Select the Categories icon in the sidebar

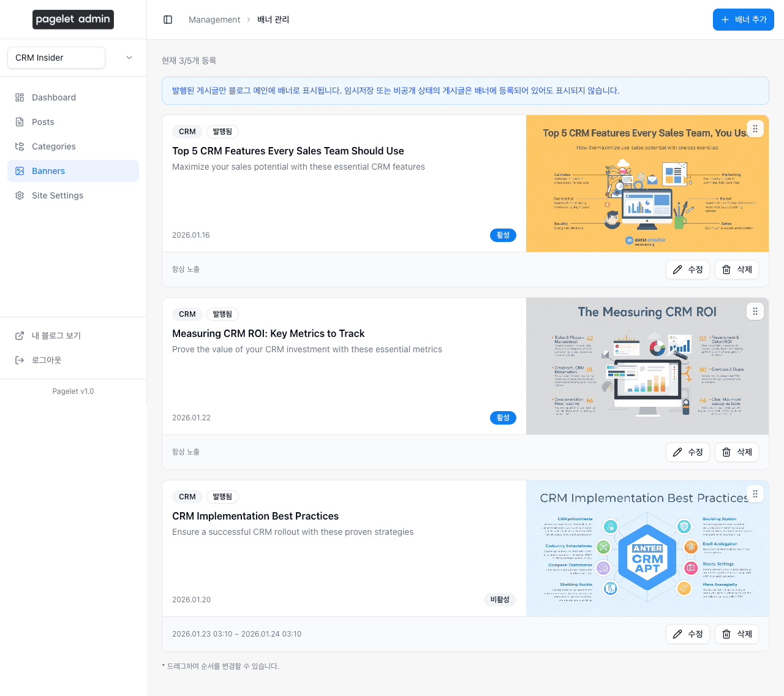[x=20, y=146]
